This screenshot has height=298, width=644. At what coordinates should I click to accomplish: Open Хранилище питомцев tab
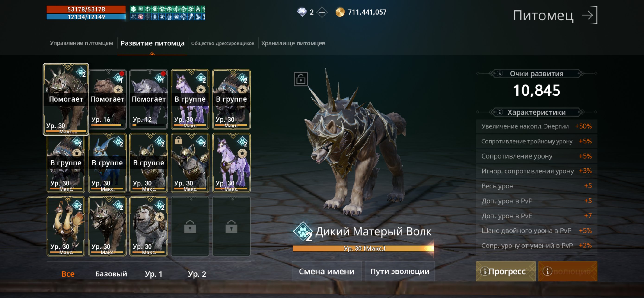(x=293, y=43)
